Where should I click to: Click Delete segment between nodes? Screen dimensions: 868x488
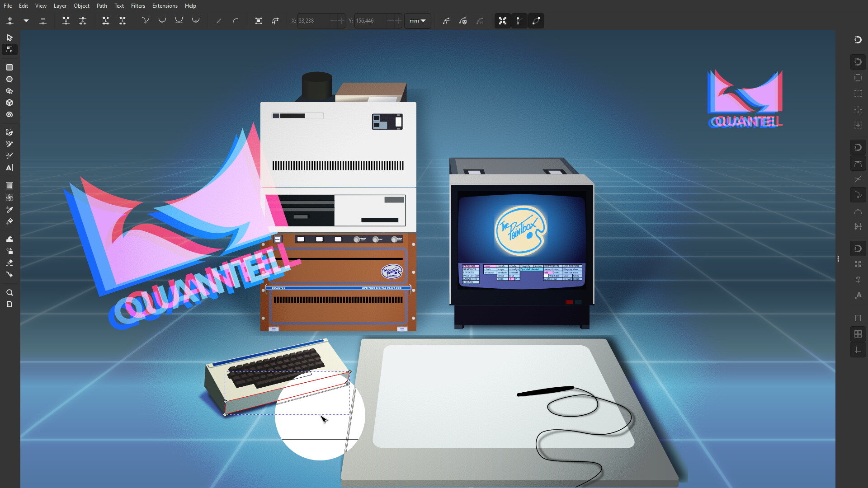[x=123, y=21]
